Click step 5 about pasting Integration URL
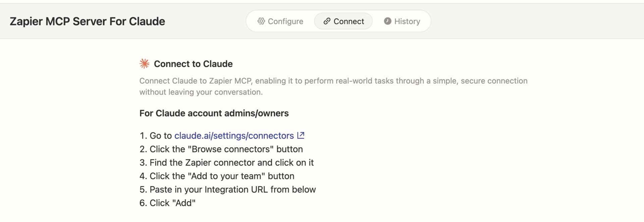Screen dimensions: 644x222 [x=228, y=189]
